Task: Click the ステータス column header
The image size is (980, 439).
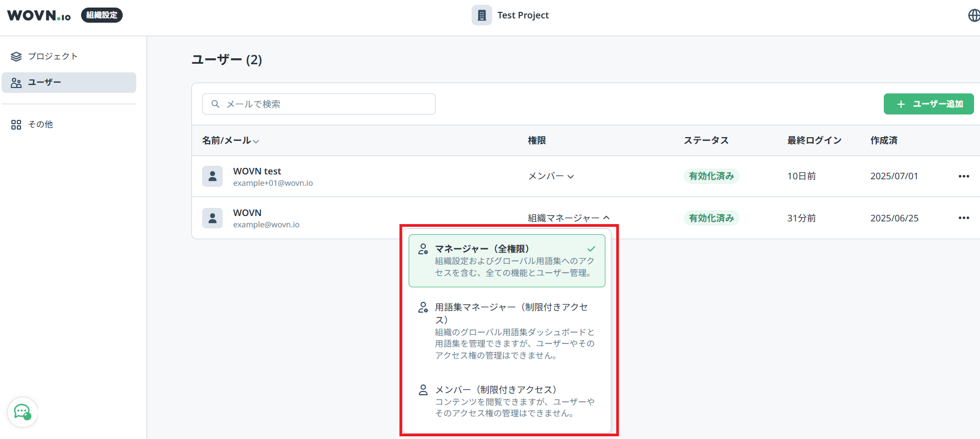Action: click(706, 140)
